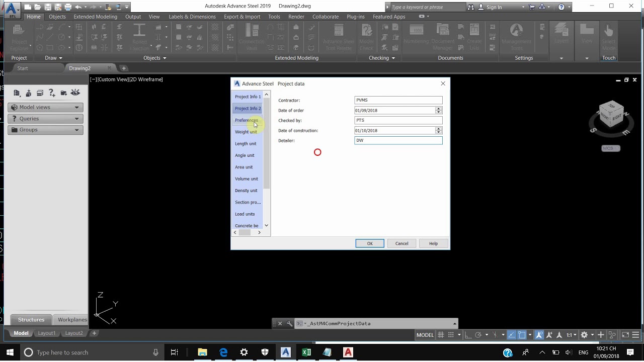The image size is (644, 362).
Task: Click the horizontal scrollbar thumb under category list
Action: point(245,233)
